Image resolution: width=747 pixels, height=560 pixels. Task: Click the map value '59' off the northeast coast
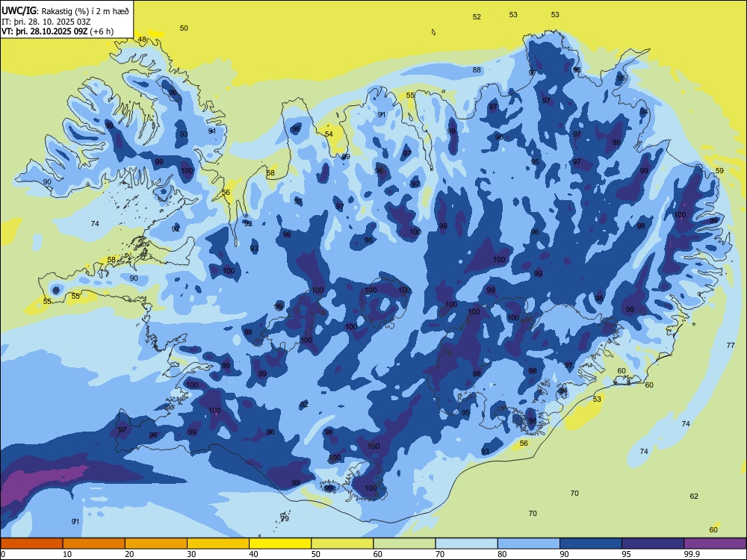tap(719, 170)
